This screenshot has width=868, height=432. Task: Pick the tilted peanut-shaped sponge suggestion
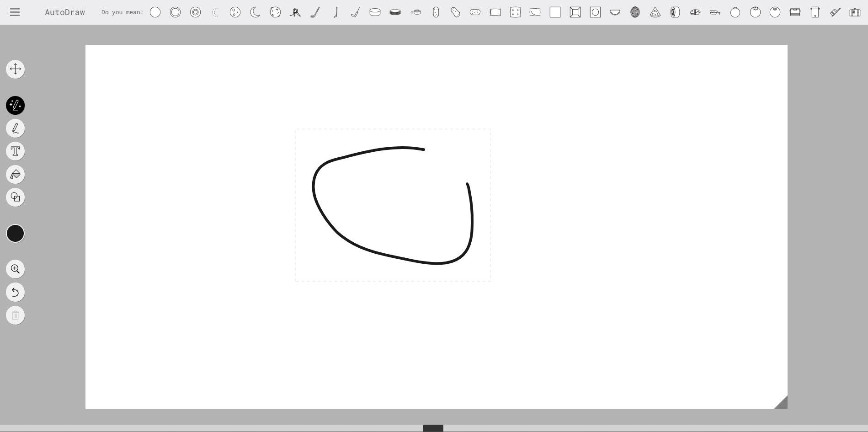pyautogui.click(x=455, y=12)
